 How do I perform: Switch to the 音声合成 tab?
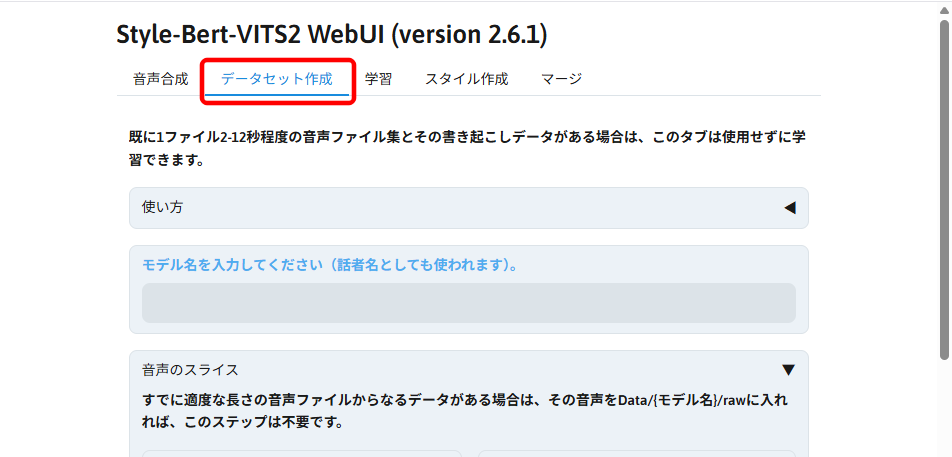tap(160, 79)
